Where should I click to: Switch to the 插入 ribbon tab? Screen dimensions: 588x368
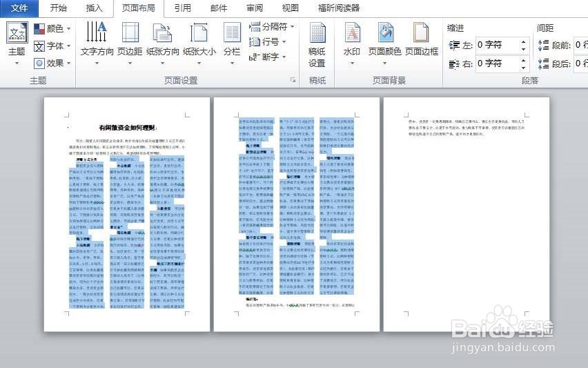pos(94,8)
